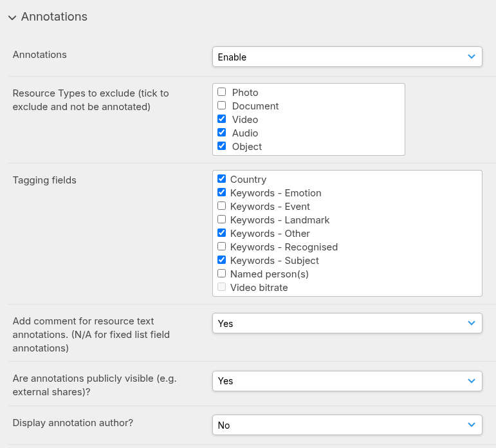Click the 'Resource Types to exclude' label
496x448 pixels.
pos(91,100)
